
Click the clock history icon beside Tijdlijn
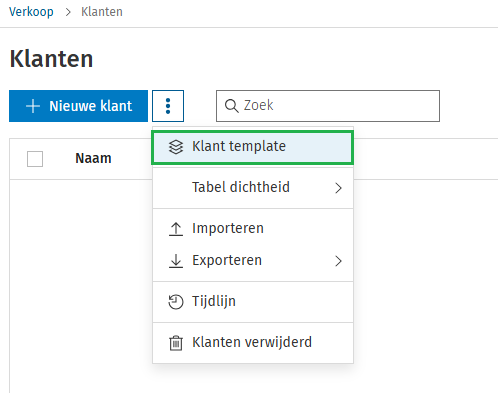pyautogui.click(x=176, y=302)
